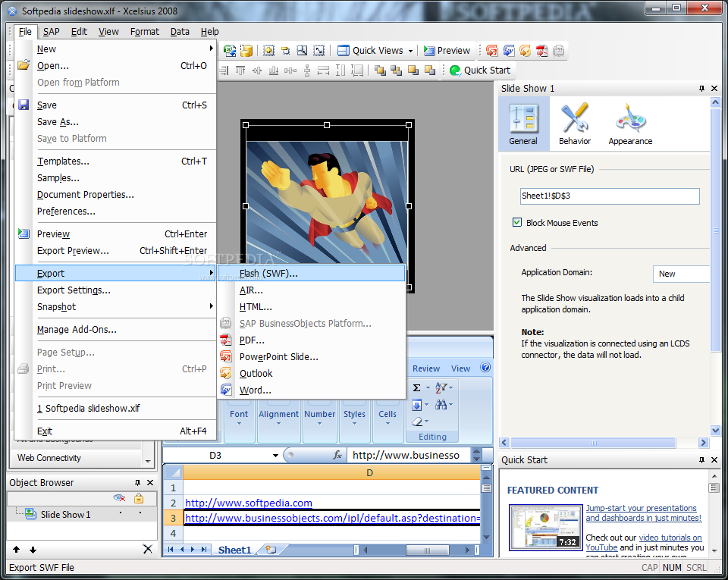Open the softpedia.com hyperlink in cell D2
The width and height of the screenshot is (728, 580).
click(x=249, y=503)
